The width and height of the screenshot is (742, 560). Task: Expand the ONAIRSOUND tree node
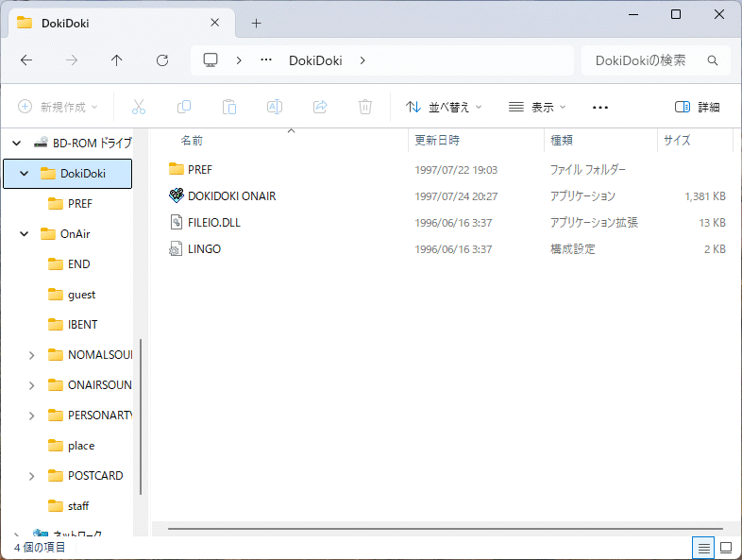(x=32, y=385)
